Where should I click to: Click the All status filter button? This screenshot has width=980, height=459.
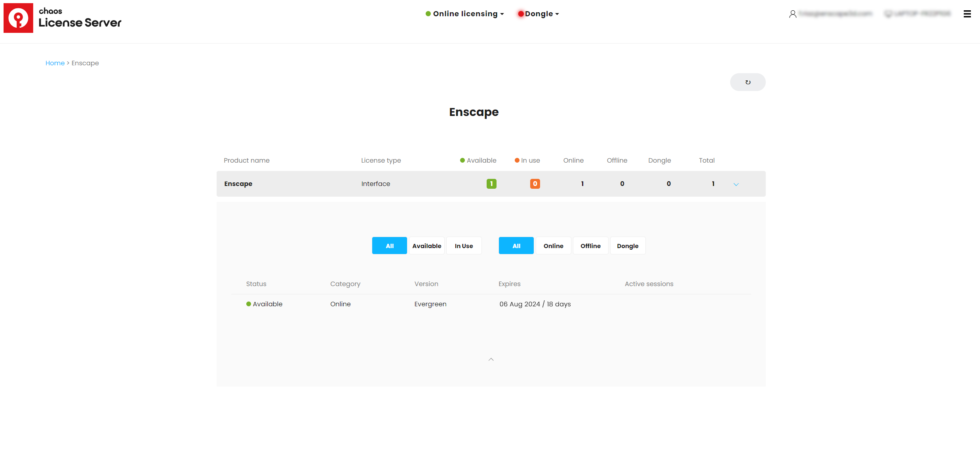(x=389, y=246)
